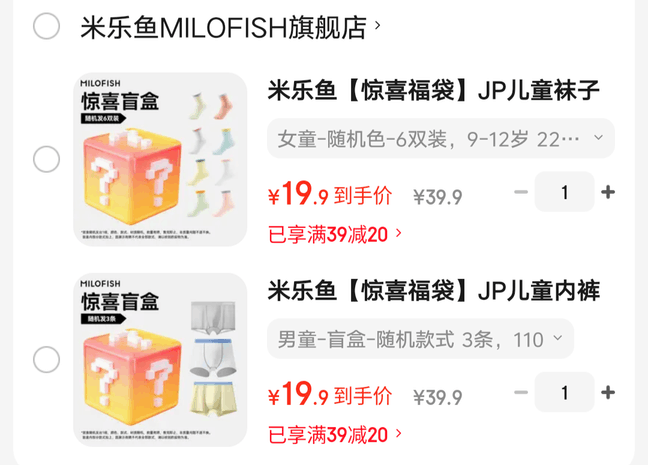
Task: Click the socks quantity input field
Action: pyautogui.click(x=565, y=192)
